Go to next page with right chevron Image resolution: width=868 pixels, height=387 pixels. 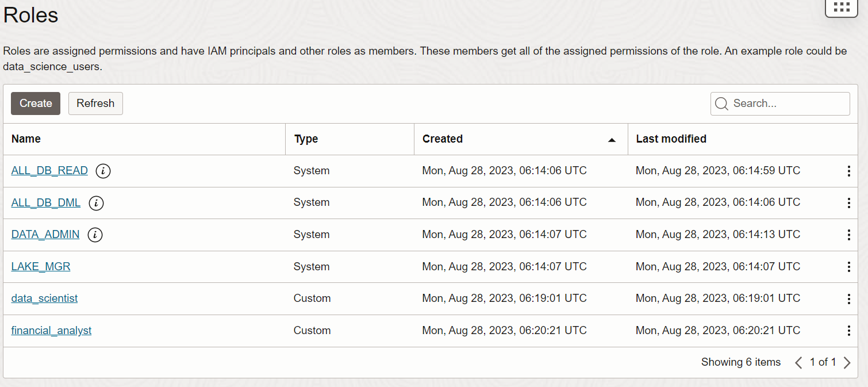(847, 362)
